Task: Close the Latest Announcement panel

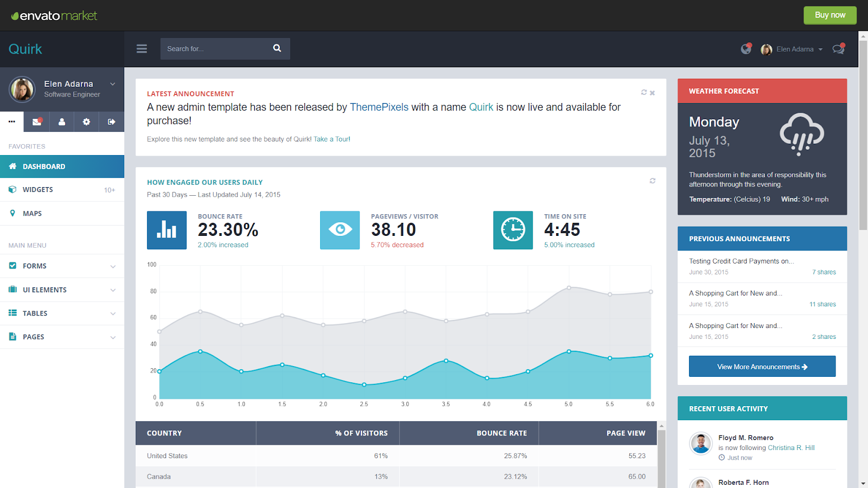Action: 653,93
